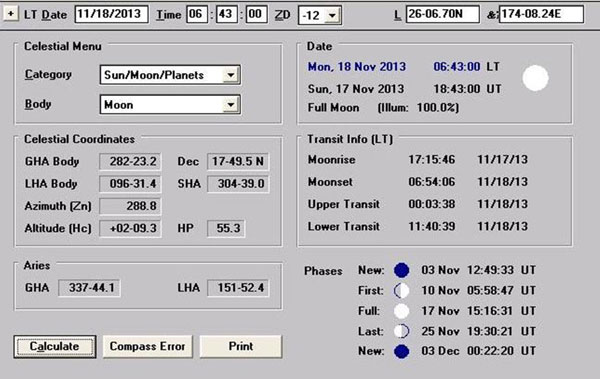Viewport: 600px width, 379px height.
Task: Click the Last quarter moon phase icon
Action: 401,331
